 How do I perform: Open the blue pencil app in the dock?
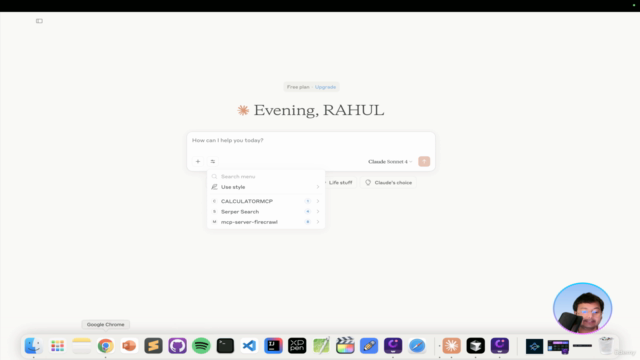click(x=369, y=346)
